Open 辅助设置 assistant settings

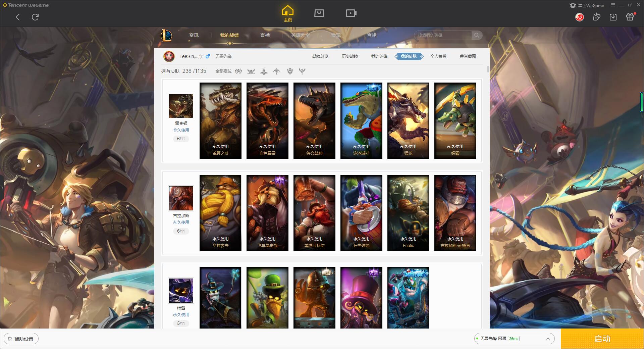pyautogui.click(x=21, y=339)
